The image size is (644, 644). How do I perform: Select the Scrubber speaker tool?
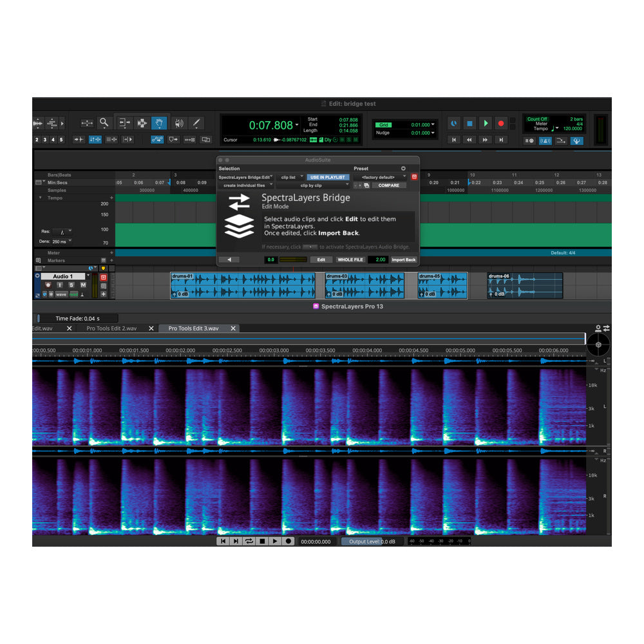[178, 123]
